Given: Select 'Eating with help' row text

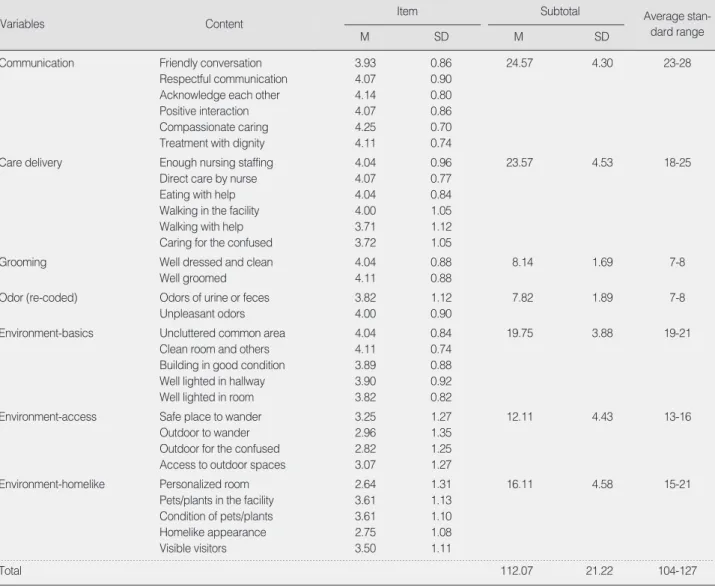Looking at the screenshot, I should pyautogui.click(x=197, y=194).
